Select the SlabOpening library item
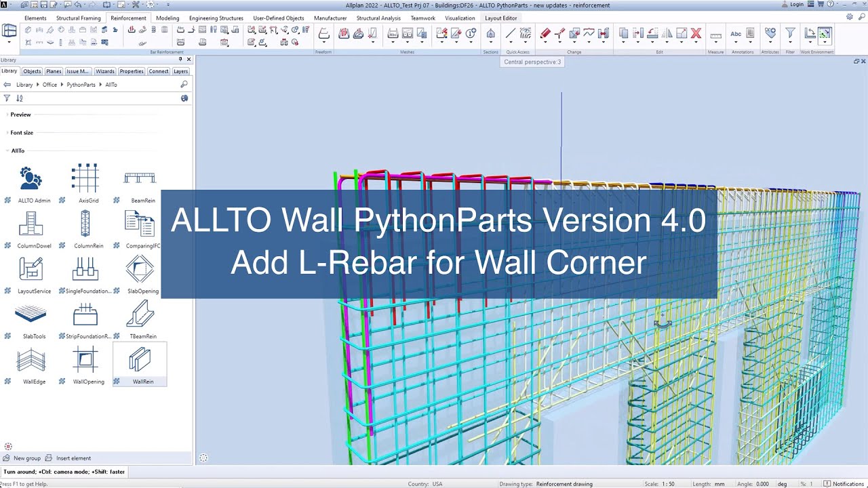Image resolution: width=868 pixels, height=488 pixels. pos(140,274)
